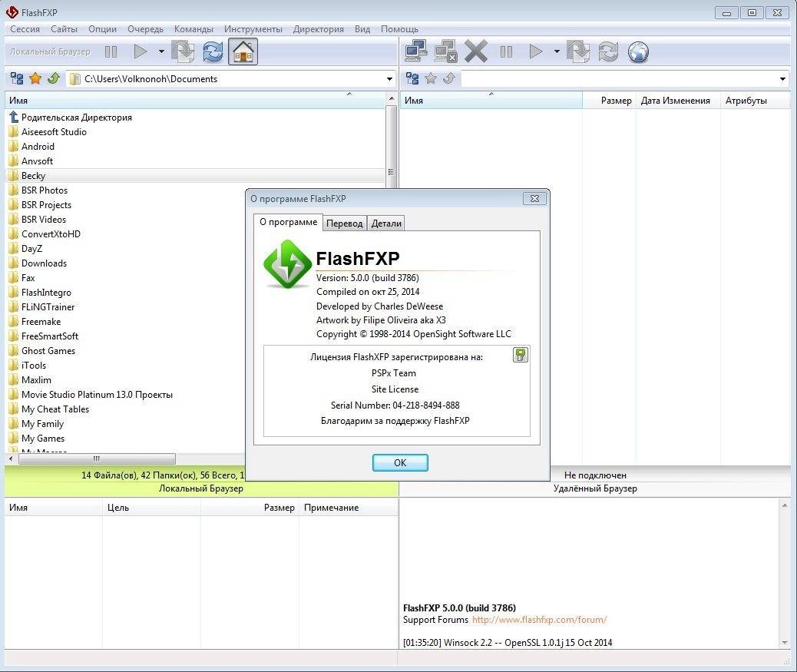The width and height of the screenshot is (797, 672).
Task: Click remote go-up arrow icon
Action: click(x=449, y=78)
